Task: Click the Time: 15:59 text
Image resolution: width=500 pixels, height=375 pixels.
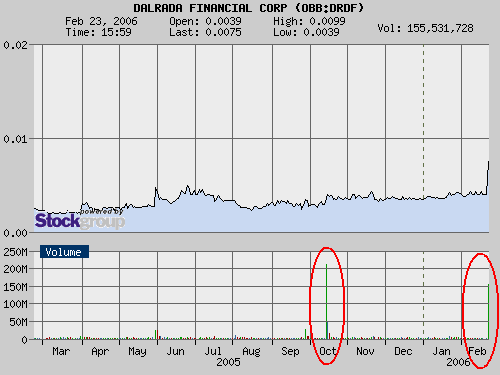Action: click(98, 32)
